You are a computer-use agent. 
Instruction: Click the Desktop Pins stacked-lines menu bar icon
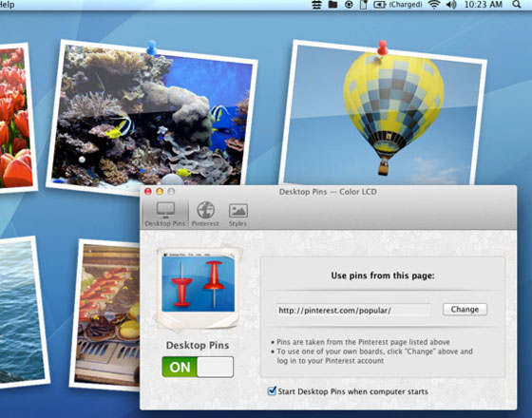pyautogui.click(x=316, y=5)
